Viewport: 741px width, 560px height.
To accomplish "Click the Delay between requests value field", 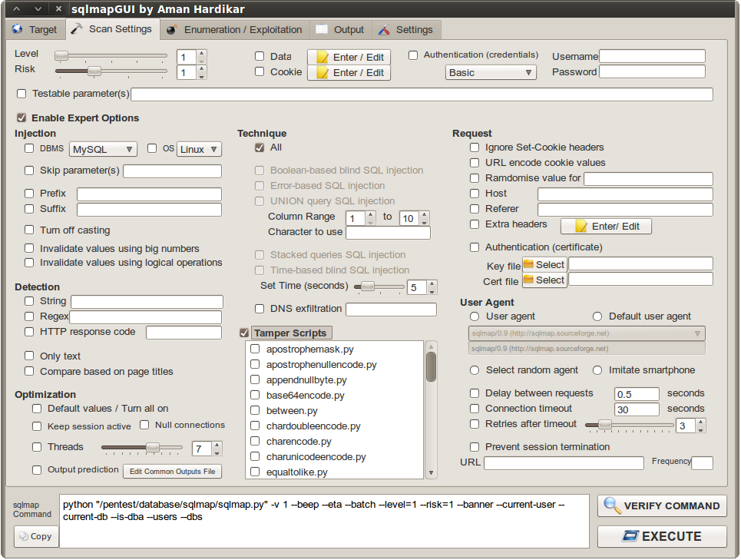I will pyautogui.click(x=637, y=393).
